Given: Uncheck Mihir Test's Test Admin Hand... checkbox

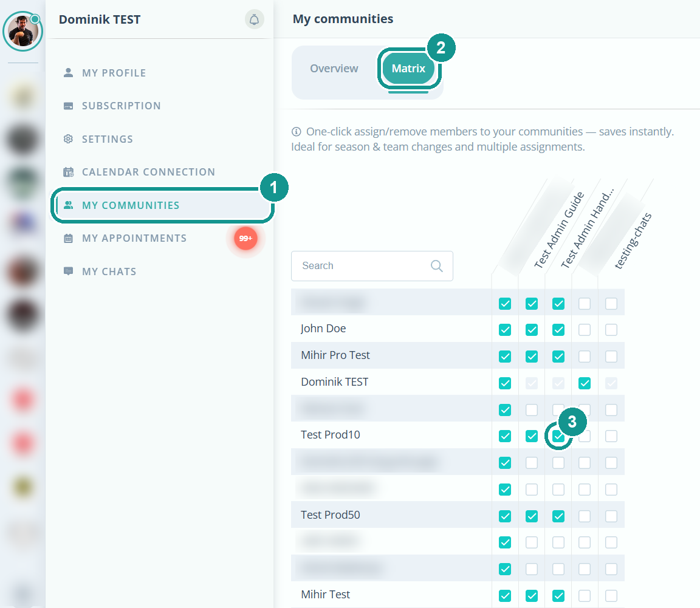Looking at the screenshot, I should coord(558,595).
